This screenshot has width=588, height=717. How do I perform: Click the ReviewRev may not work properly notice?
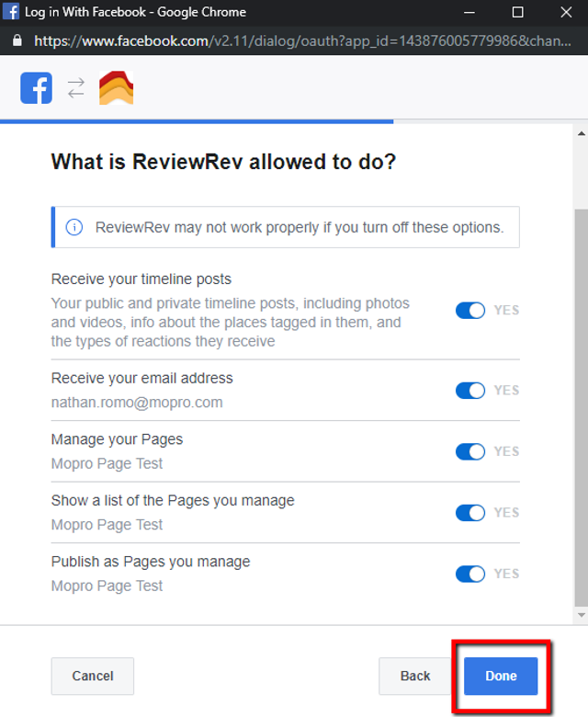[x=286, y=227]
